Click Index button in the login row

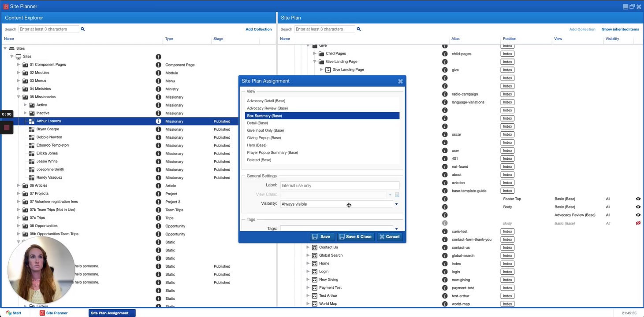(507, 272)
